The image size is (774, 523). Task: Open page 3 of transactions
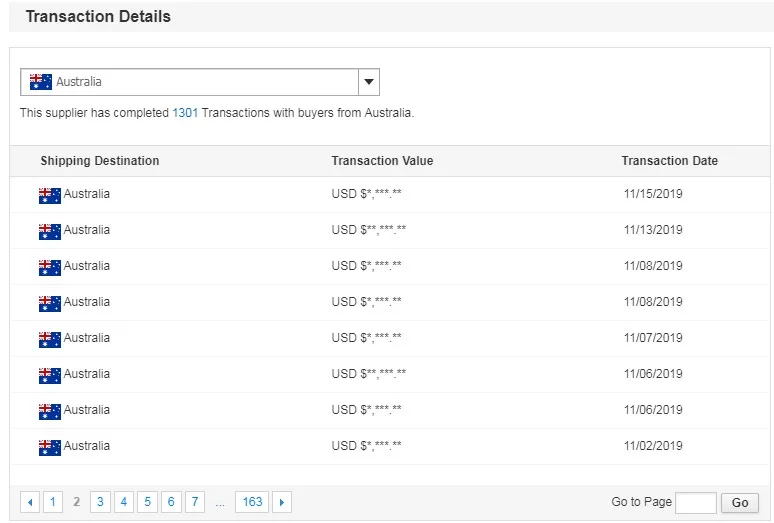click(x=100, y=502)
